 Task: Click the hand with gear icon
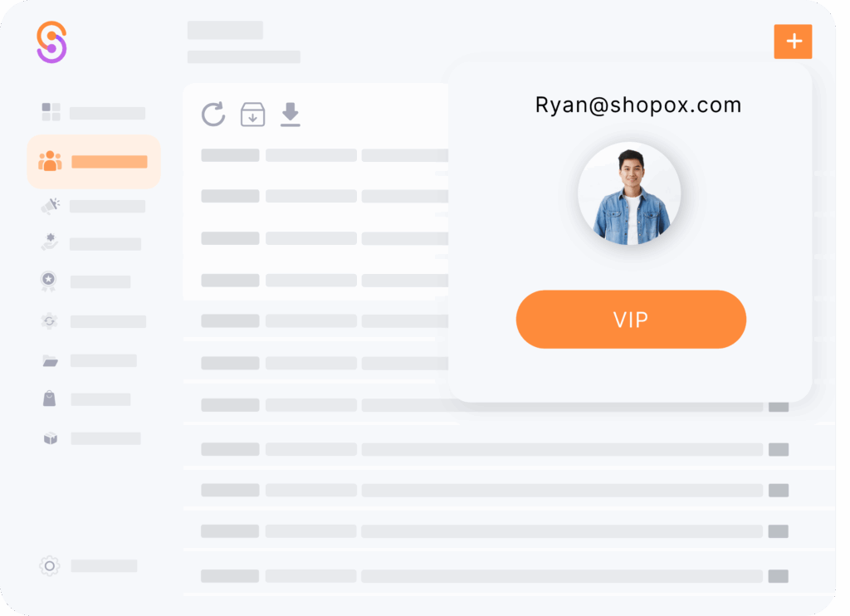(x=50, y=242)
